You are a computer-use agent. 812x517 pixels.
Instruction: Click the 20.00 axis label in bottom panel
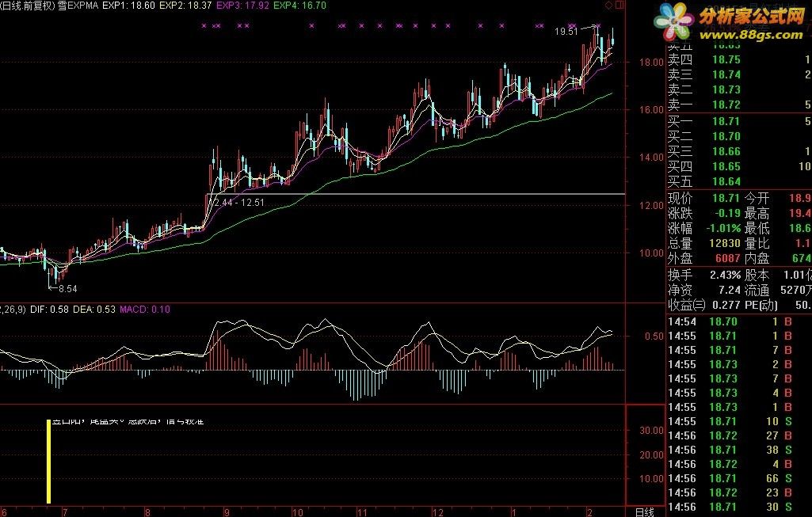[x=651, y=455]
